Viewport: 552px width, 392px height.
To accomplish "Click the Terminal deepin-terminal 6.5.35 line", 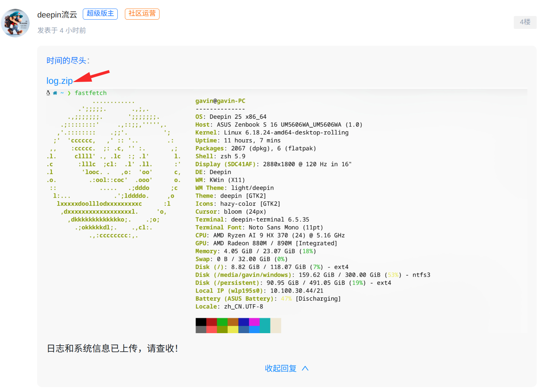I will click(x=252, y=219).
